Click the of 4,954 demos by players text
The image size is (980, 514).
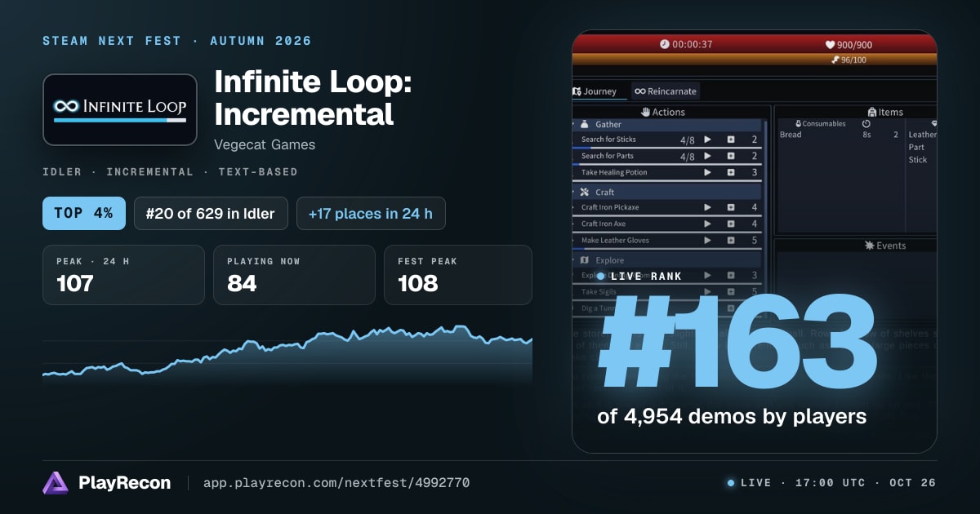[x=732, y=416]
